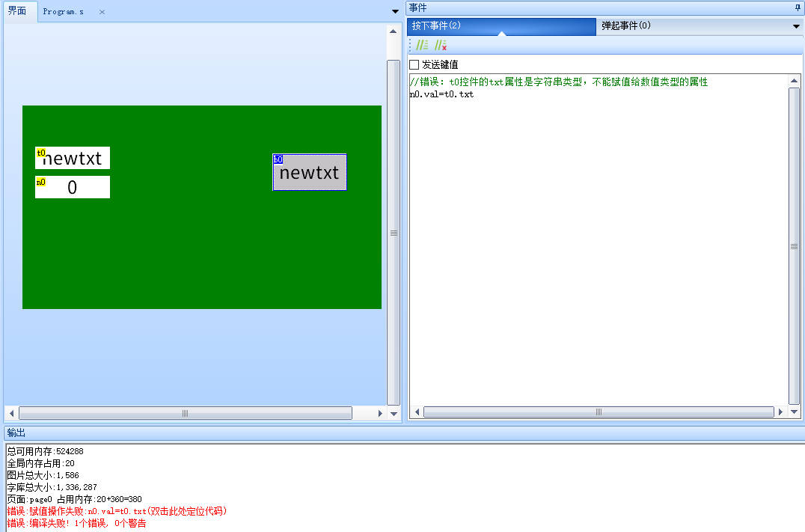805x532 pixels.
Task: Switch to the Program.s tab
Action: click(64, 12)
